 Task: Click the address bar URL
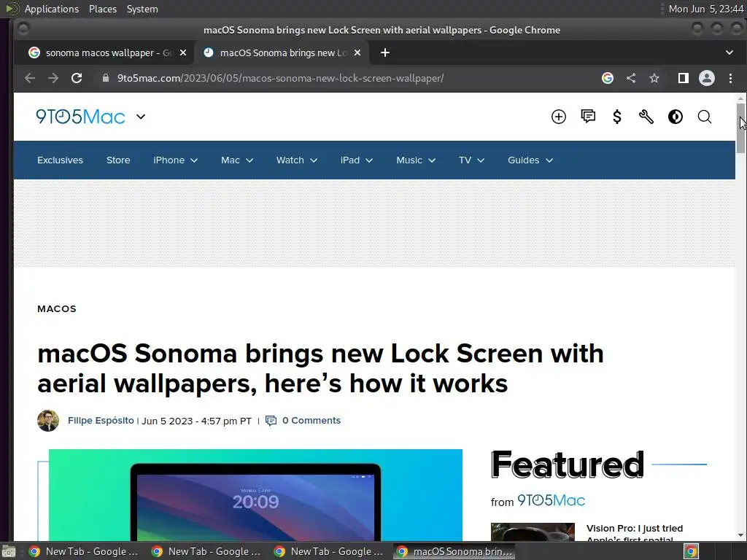pyautogui.click(x=280, y=78)
